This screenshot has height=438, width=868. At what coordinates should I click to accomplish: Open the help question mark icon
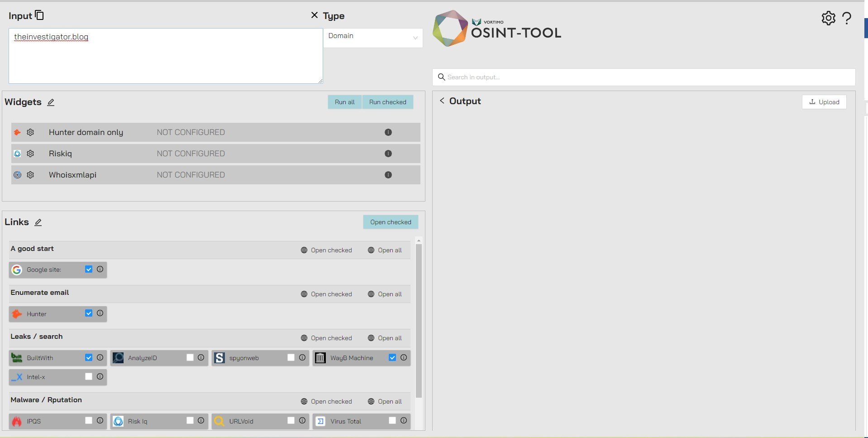tap(847, 18)
